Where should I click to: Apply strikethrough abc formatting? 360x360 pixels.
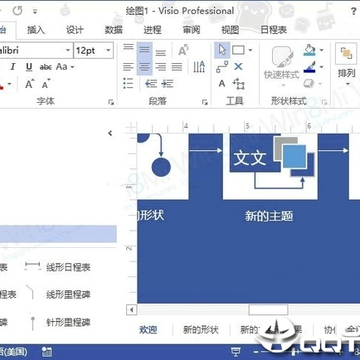[x=45, y=67]
